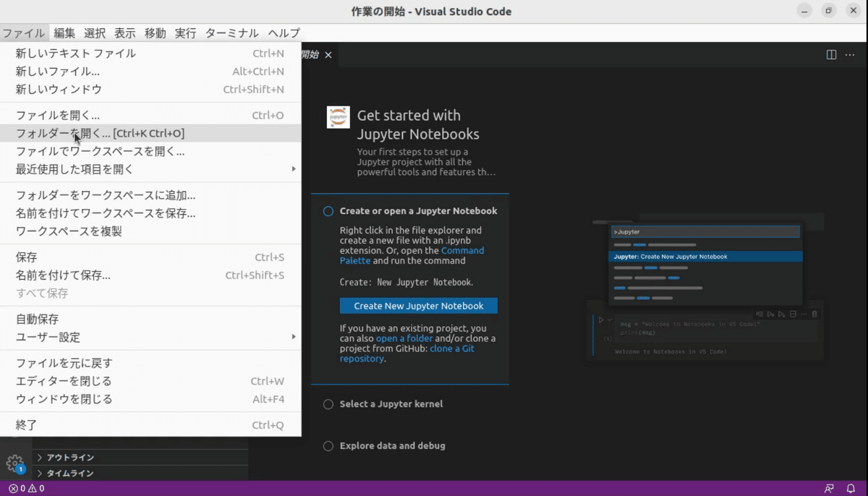Choose ファイルでワークスペースを開く...

(150, 151)
